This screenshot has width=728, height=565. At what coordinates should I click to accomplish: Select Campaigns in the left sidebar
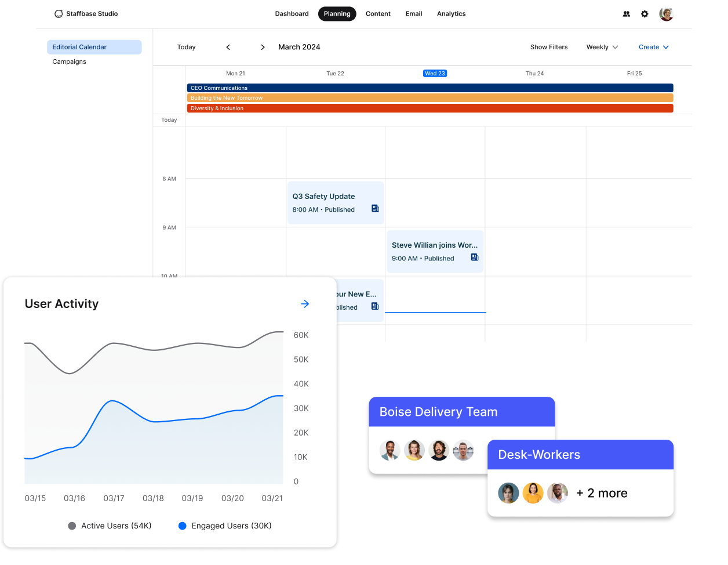[69, 61]
